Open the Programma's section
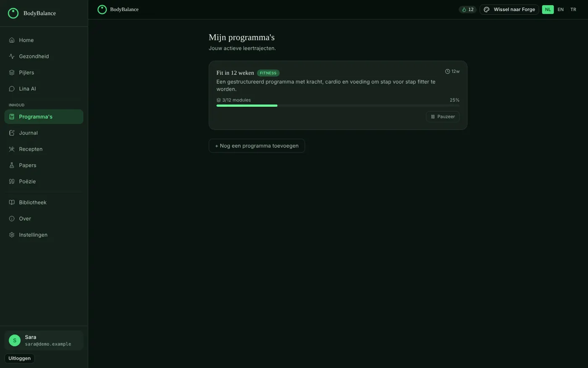 coord(44,116)
